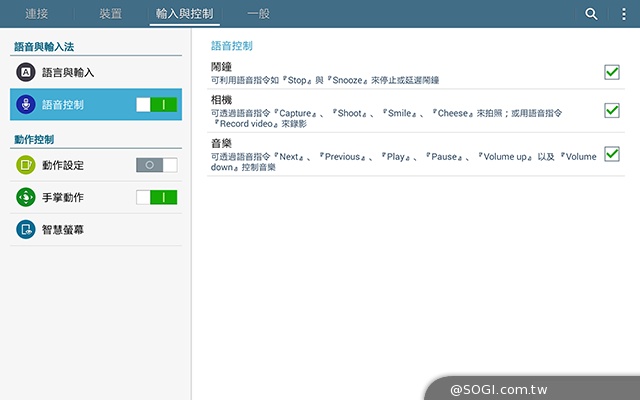640x400 pixels.
Task: Open the three-dot overflow menu
Action: (624, 14)
